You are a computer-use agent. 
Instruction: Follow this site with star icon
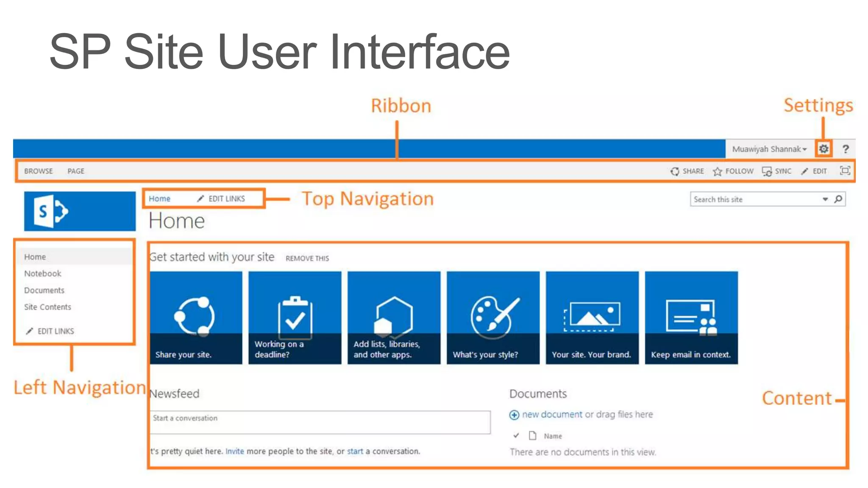click(x=718, y=171)
